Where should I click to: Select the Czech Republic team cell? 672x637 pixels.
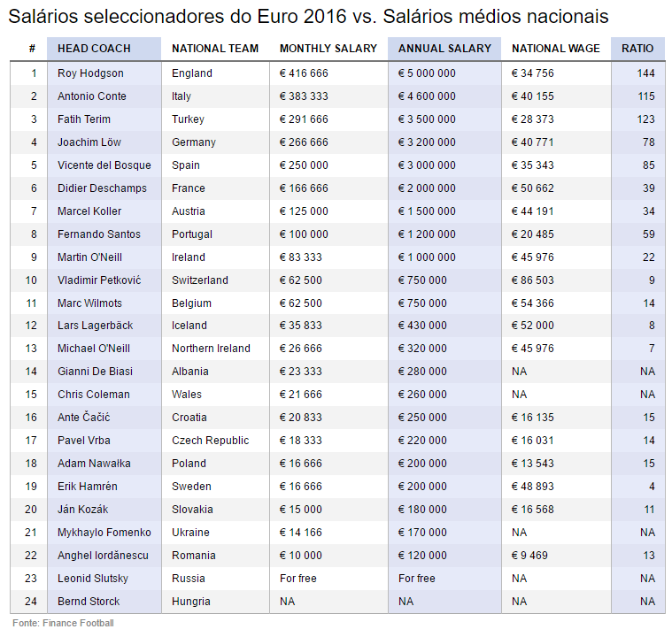point(210,441)
